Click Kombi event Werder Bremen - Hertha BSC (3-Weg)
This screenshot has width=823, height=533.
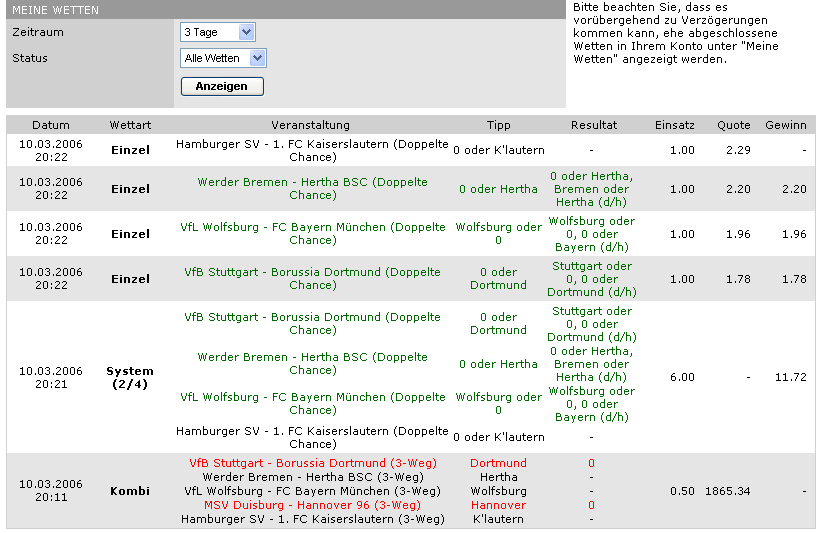coord(313,477)
